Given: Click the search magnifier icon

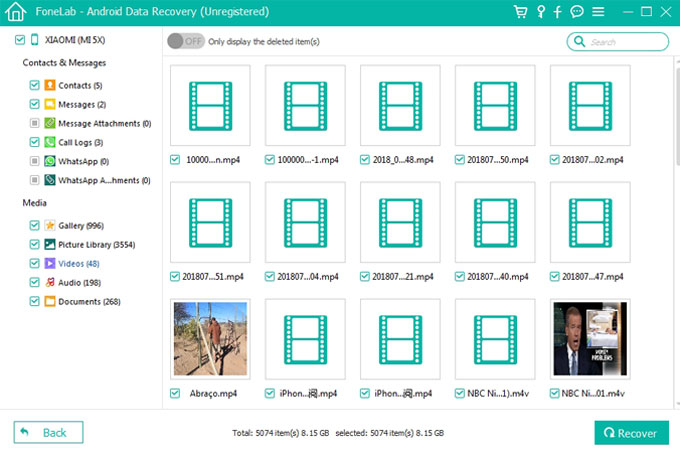Looking at the screenshot, I should click(x=579, y=41).
